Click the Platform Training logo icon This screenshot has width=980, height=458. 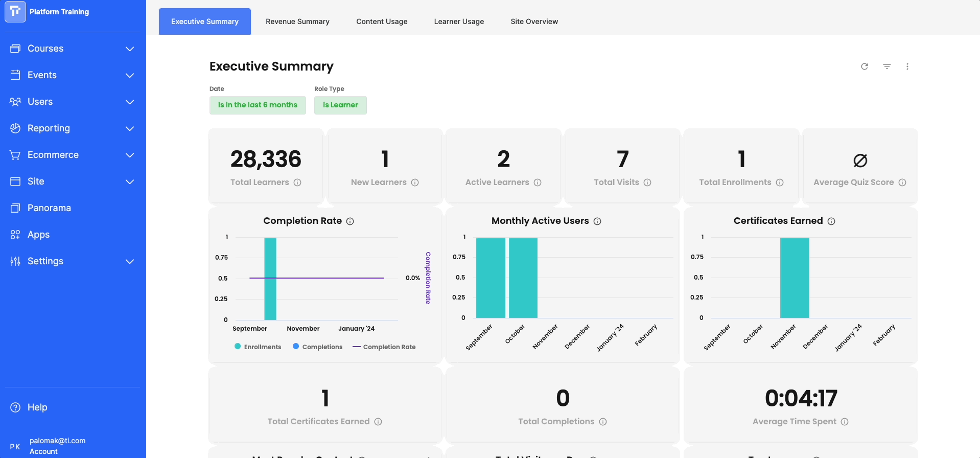(x=15, y=12)
